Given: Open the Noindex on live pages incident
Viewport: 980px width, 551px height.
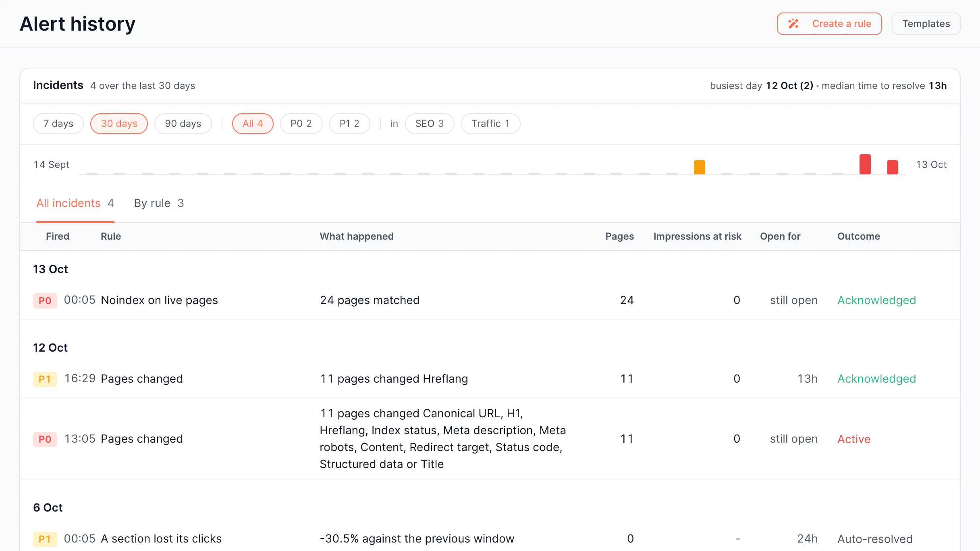Looking at the screenshot, I should pyautogui.click(x=159, y=300).
